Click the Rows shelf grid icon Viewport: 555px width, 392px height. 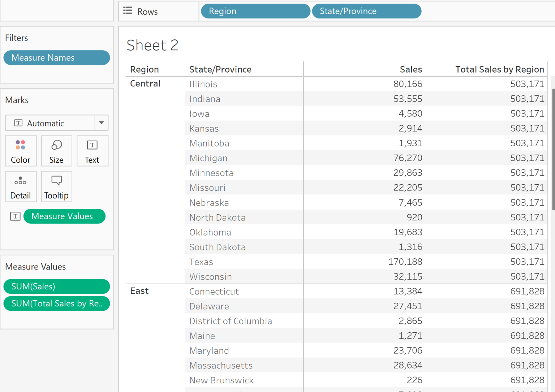[127, 10]
